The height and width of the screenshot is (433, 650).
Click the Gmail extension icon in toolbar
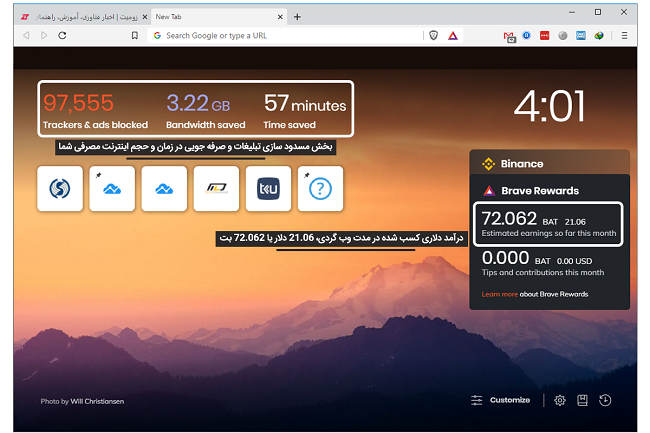pyautogui.click(x=508, y=35)
